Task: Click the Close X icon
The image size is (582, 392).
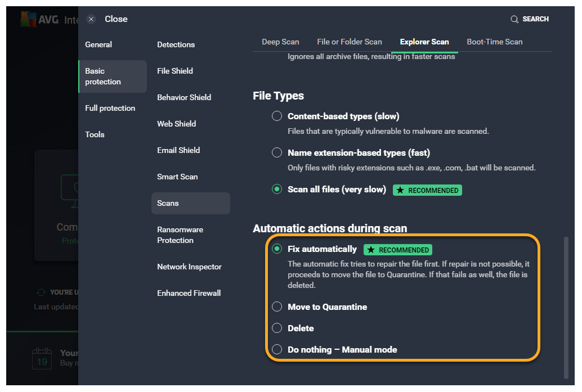Action: click(91, 19)
